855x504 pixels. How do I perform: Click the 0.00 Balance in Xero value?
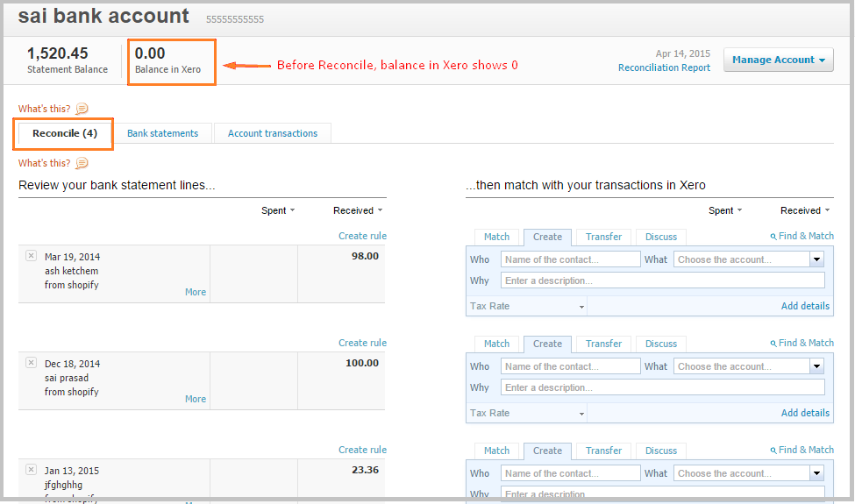pos(150,53)
